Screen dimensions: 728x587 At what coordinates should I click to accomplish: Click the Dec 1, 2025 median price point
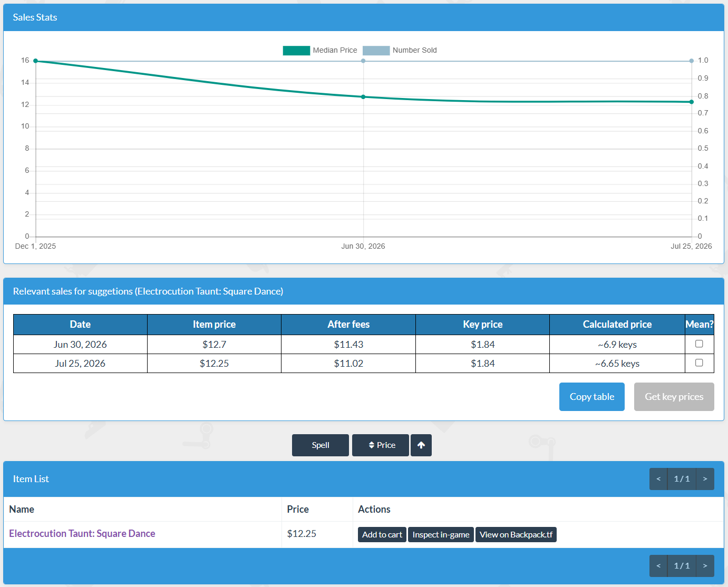(36, 61)
